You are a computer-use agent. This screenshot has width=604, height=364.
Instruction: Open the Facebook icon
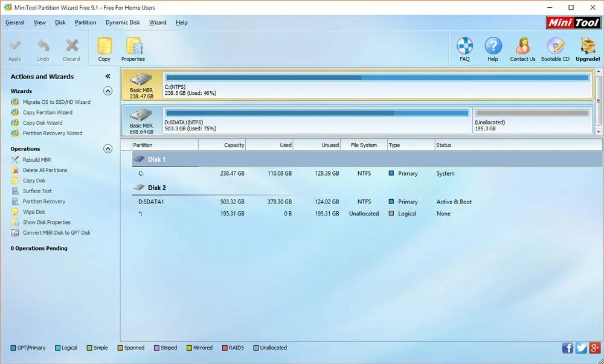(x=567, y=348)
